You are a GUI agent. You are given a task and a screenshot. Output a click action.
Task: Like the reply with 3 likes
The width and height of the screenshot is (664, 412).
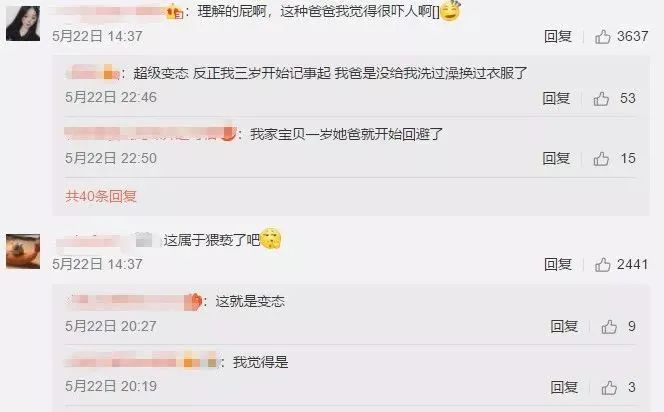[x=609, y=387]
